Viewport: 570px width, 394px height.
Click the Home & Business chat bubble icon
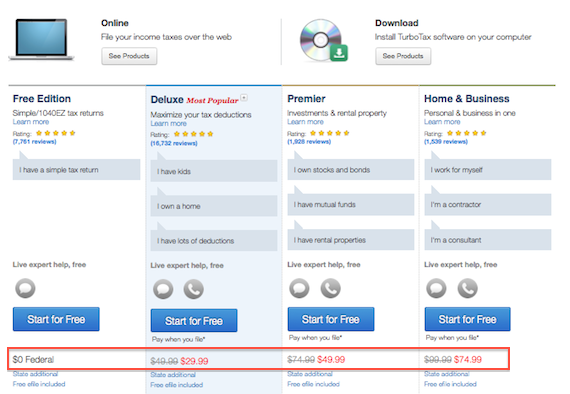click(436, 288)
